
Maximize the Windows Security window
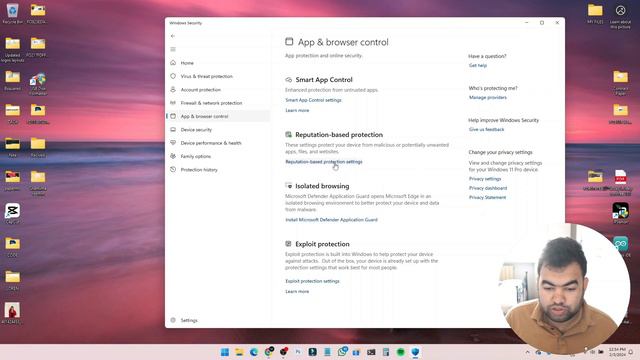(542, 23)
